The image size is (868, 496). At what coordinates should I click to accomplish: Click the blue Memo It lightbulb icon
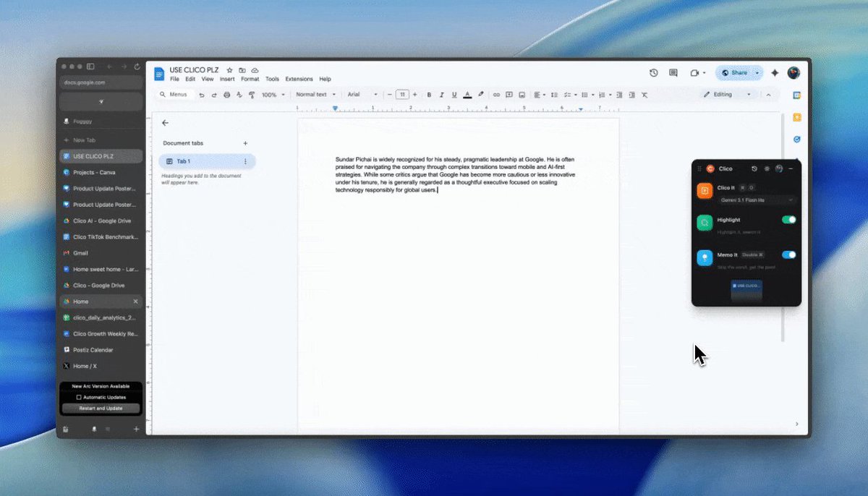point(705,258)
